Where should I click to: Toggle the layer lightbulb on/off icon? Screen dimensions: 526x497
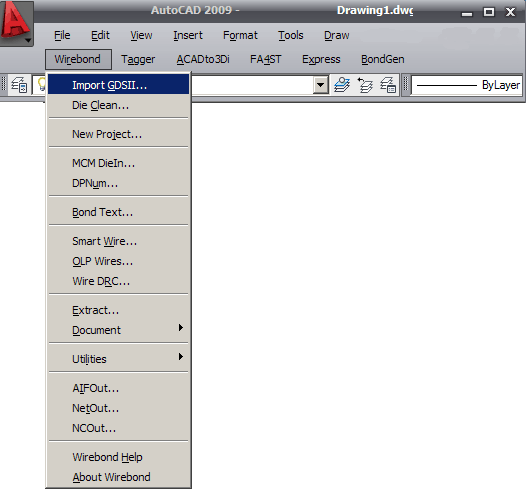tap(42, 84)
